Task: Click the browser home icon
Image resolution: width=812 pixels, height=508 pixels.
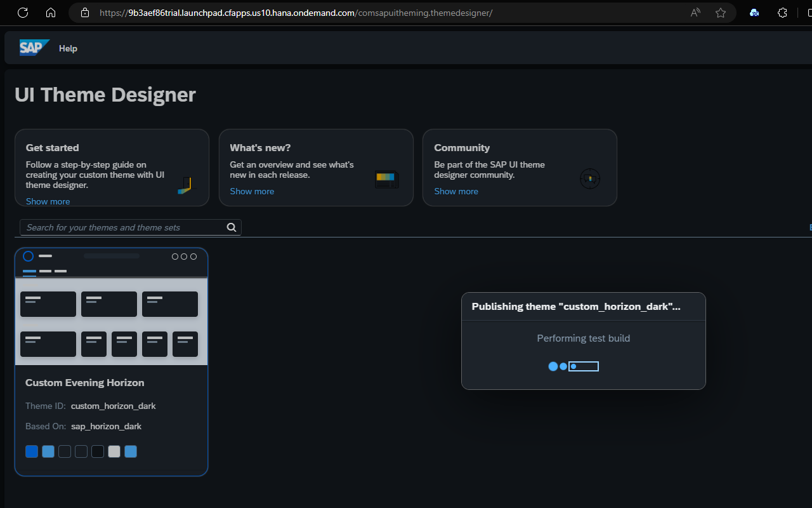Action: click(51, 13)
